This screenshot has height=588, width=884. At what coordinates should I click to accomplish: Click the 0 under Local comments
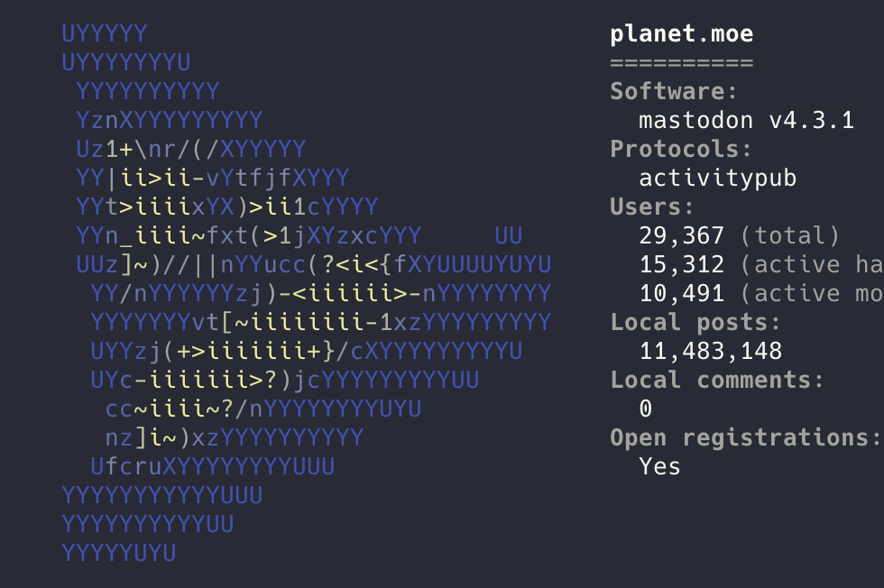(646, 409)
